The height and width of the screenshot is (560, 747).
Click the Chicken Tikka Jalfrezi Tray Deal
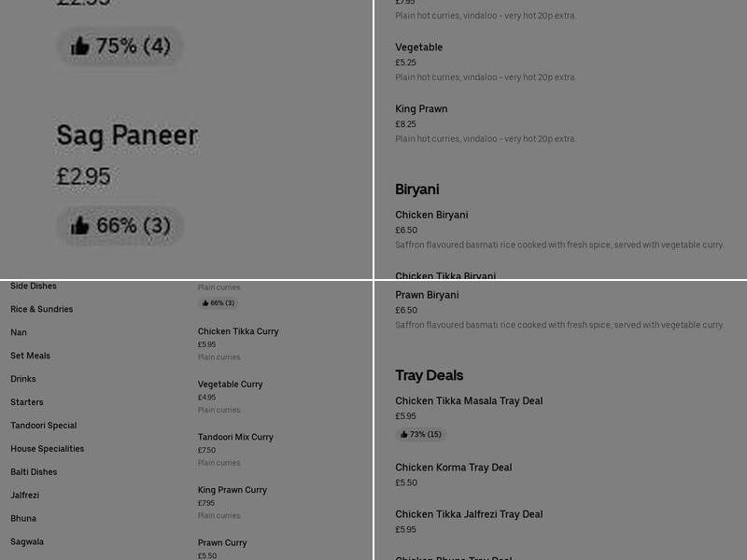pos(469,514)
